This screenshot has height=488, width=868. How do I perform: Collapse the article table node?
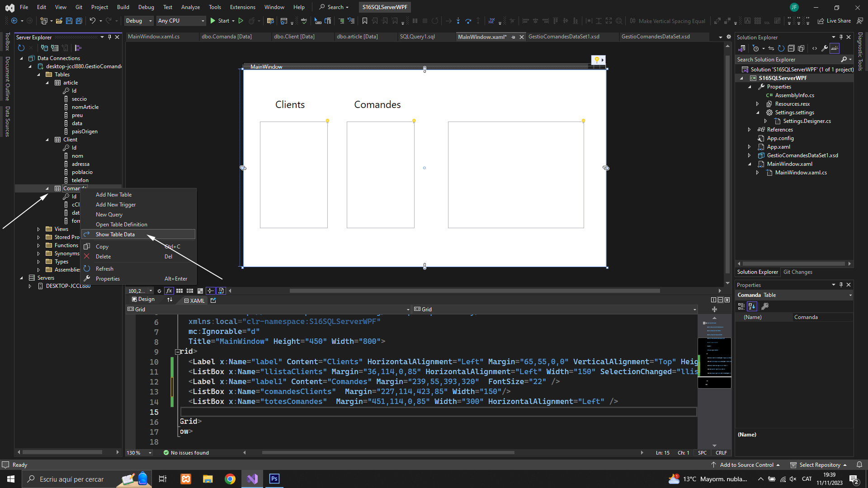[x=47, y=83]
